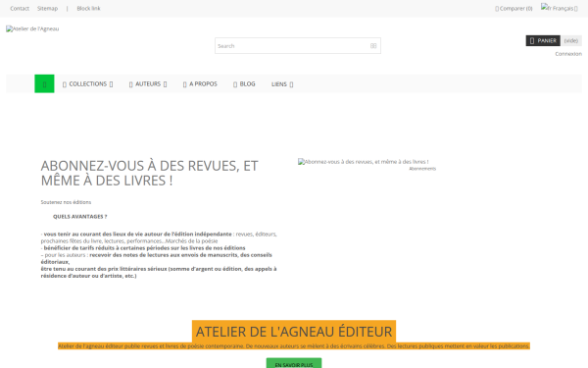Go to the green home icon
Viewport: 588px width, 368px height.
(44, 83)
